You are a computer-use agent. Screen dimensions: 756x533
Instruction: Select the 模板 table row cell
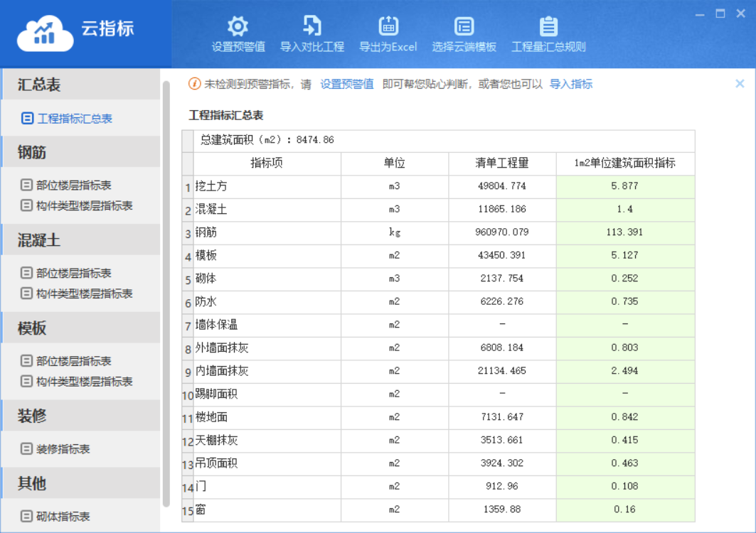tap(267, 256)
